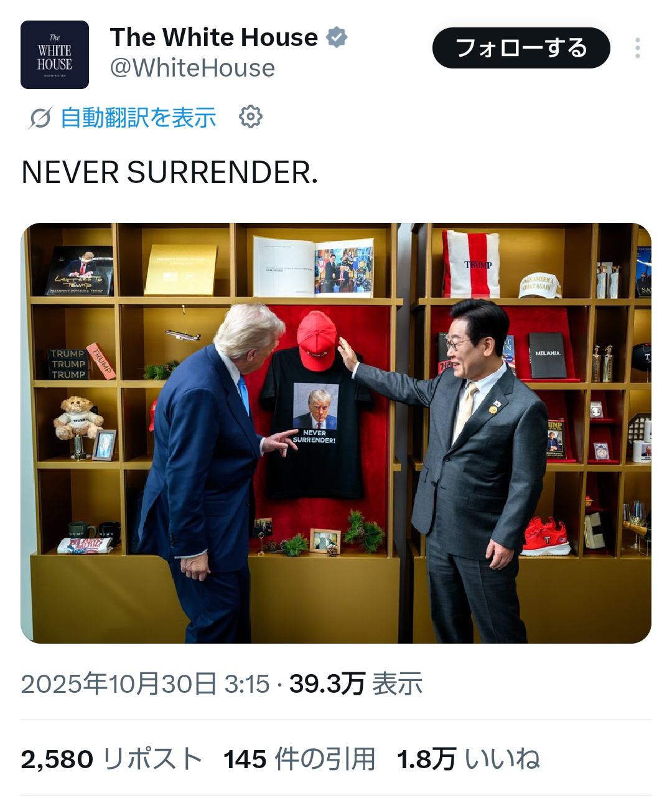This screenshot has width=672, height=808.
Task: Open The White House profile avatar
Action: 55,55
